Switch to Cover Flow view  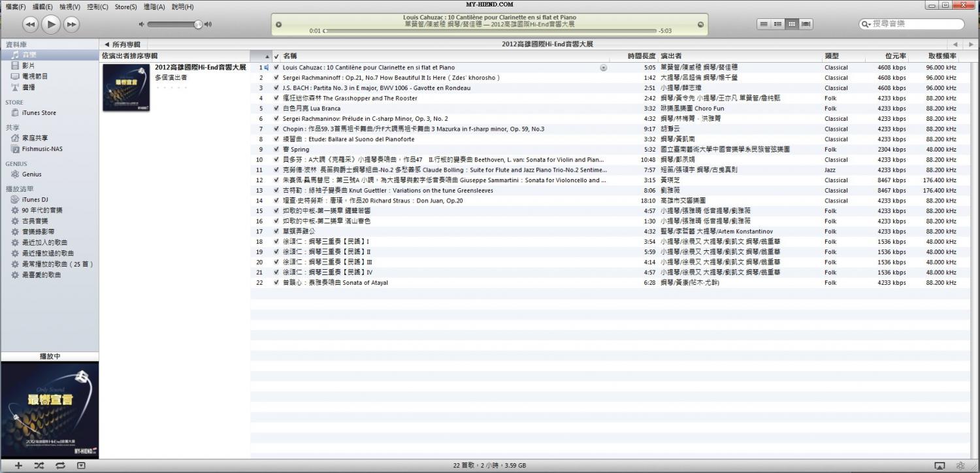(x=806, y=24)
